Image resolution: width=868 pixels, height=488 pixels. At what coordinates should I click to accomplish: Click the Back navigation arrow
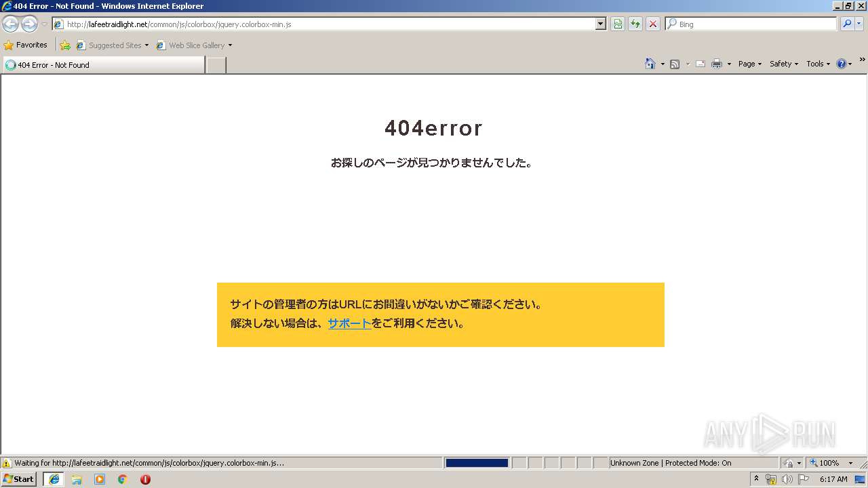pyautogui.click(x=11, y=24)
